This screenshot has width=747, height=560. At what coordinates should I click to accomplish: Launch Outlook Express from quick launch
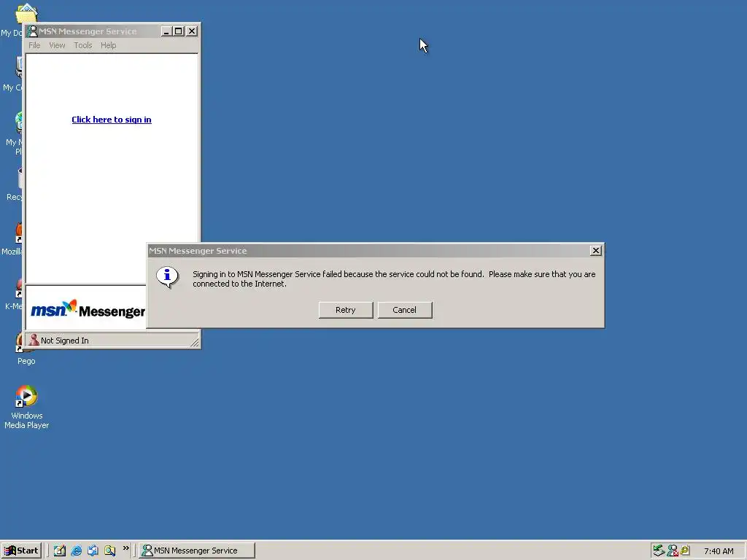pos(93,551)
